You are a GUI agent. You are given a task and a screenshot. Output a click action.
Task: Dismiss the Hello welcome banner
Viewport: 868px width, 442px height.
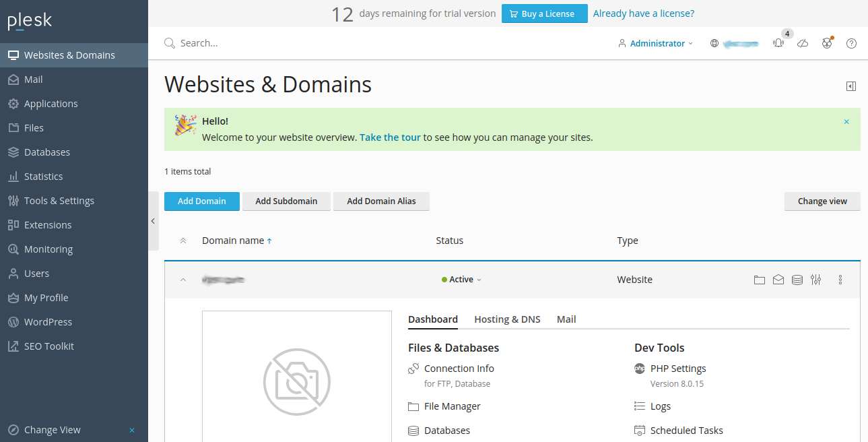[846, 121]
